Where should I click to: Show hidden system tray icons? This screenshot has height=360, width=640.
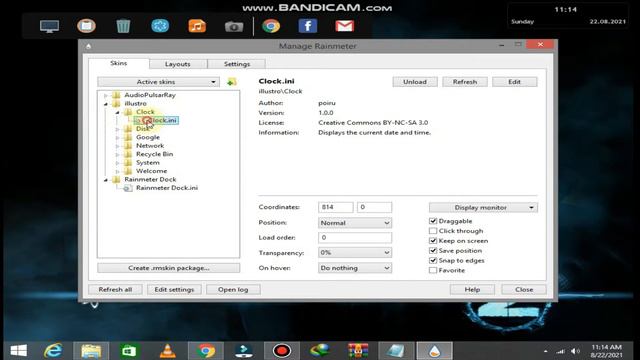546,351
